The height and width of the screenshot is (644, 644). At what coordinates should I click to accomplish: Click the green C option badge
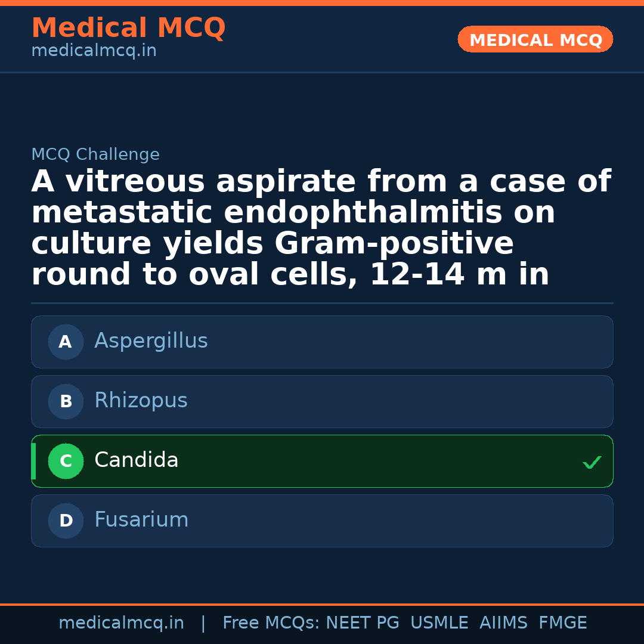pos(66,461)
